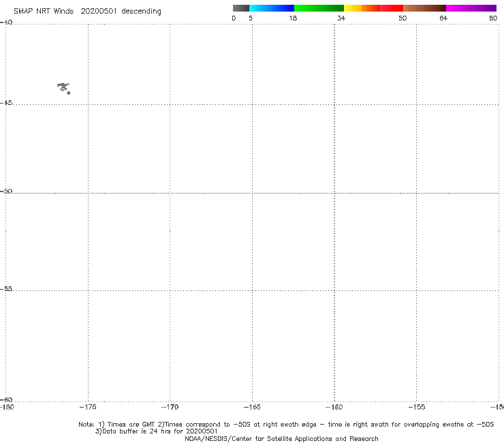This screenshot has height=443, width=504.
Task: Click the cyan-to-blue segment of the colorbar
Action: tap(272, 8)
